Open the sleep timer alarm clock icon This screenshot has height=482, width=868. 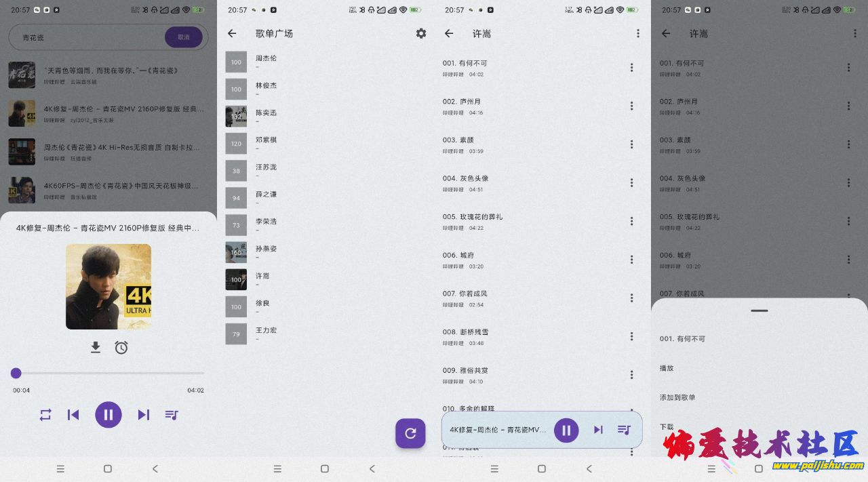[x=121, y=347]
